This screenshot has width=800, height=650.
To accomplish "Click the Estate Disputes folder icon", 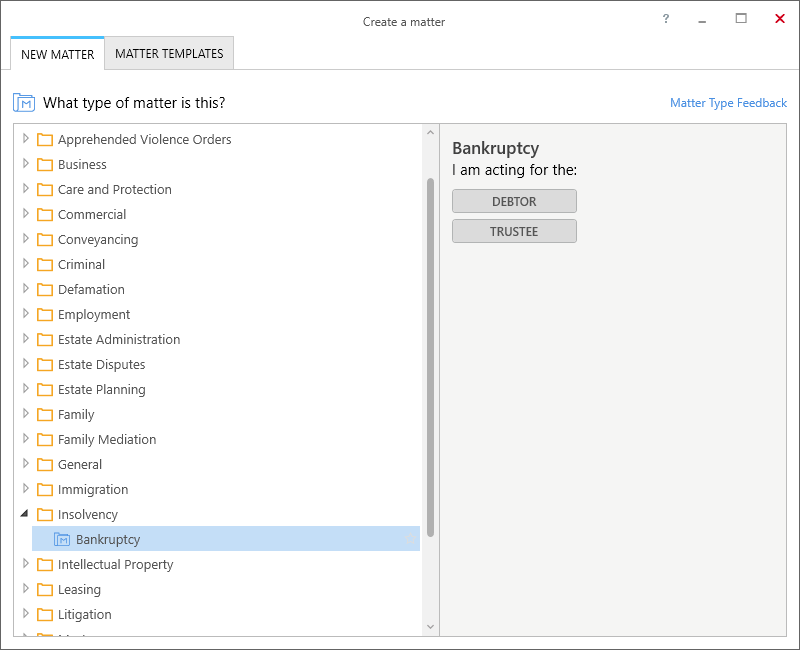I will pos(45,364).
